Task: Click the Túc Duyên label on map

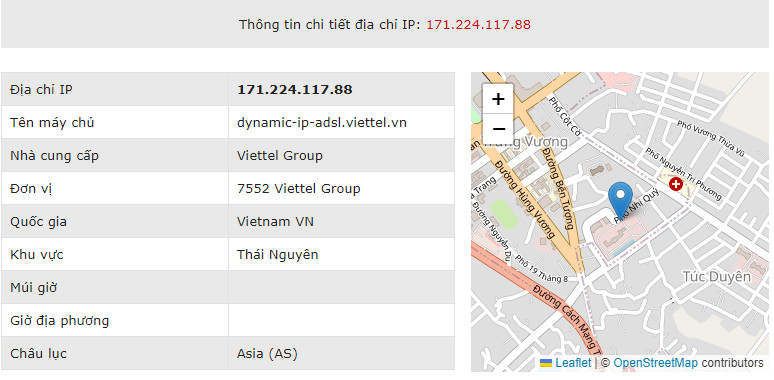Action: (717, 277)
